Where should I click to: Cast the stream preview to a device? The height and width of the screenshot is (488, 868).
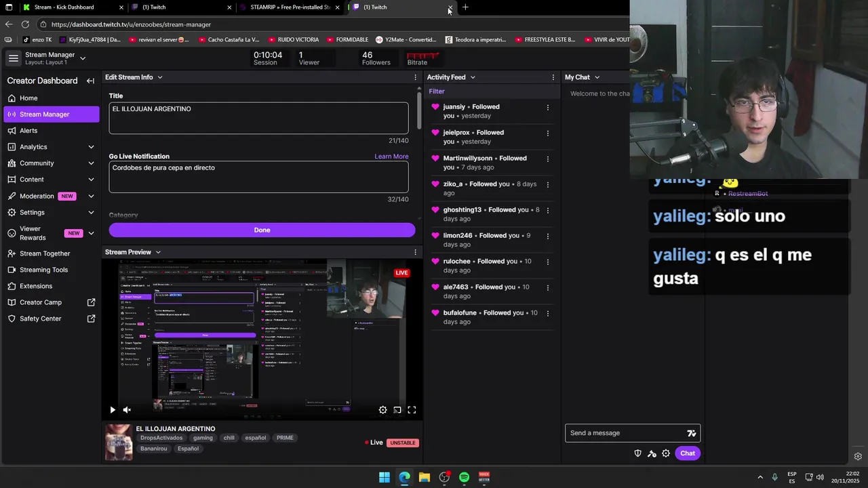coord(397,410)
